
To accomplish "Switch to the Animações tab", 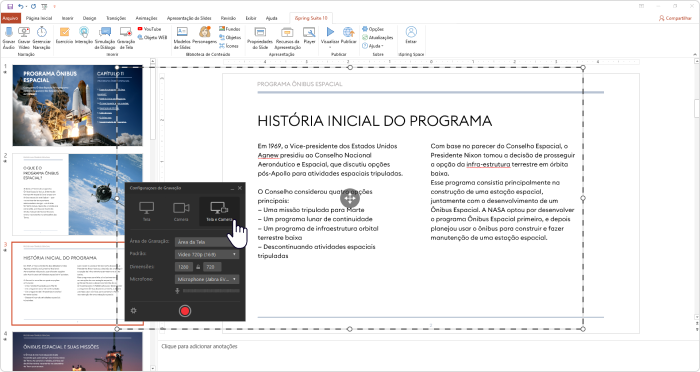I will (146, 18).
